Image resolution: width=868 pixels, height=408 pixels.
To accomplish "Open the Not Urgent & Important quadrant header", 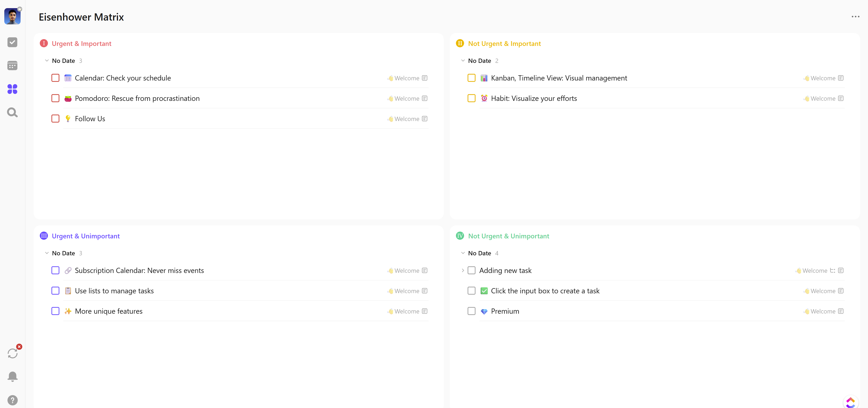I will (x=504, y=43).
